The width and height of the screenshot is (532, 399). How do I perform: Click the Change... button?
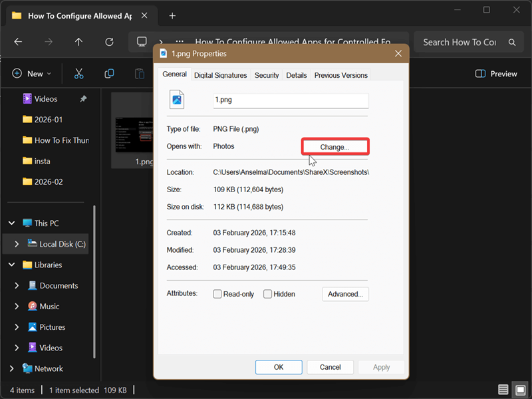tap(334, 147)
